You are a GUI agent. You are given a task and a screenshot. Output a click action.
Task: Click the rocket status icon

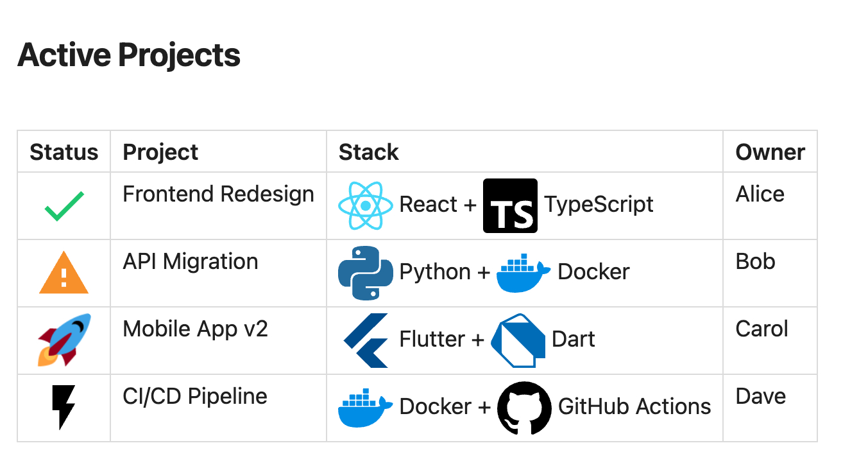64,340
